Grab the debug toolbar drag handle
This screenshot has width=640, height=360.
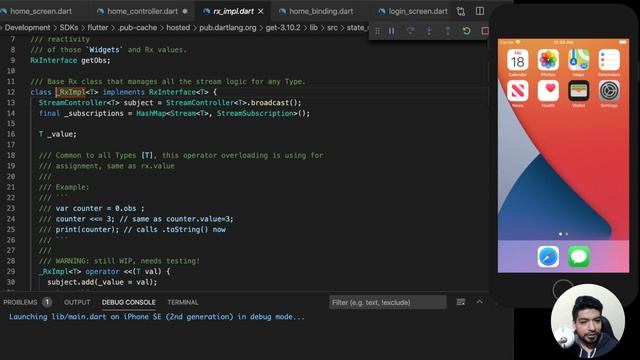pyautogui.click(x=377, y=31)
